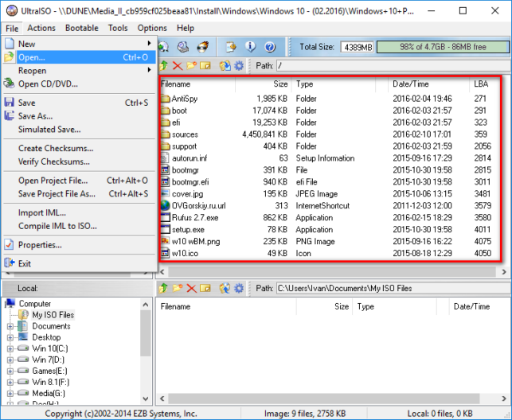The height and width of the screenshot is (420, 512).
Task: Expand the Media(G:) drive node
Action: (10, 393)
